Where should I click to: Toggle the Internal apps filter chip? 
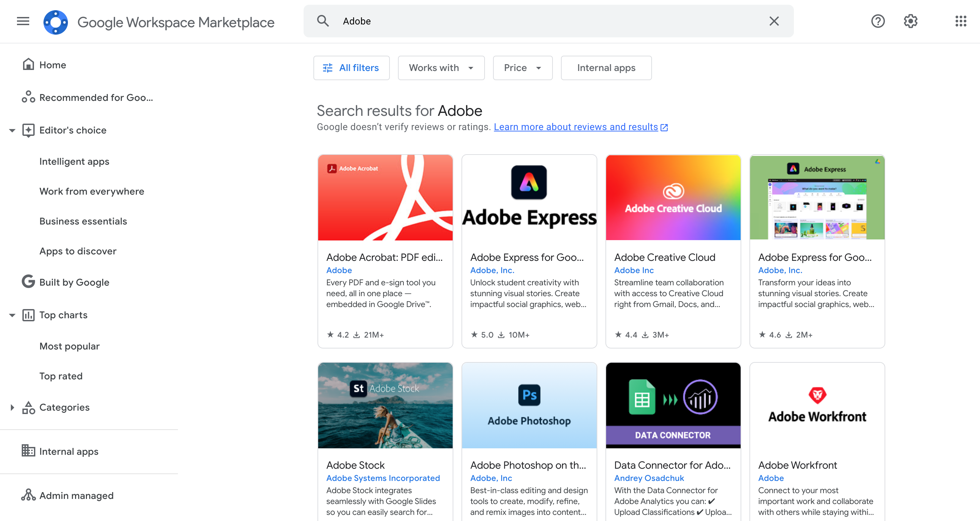click(x=606, y=68)
